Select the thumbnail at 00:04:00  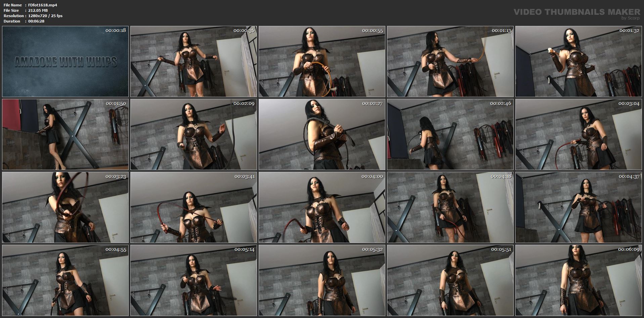tap(322, 207)
